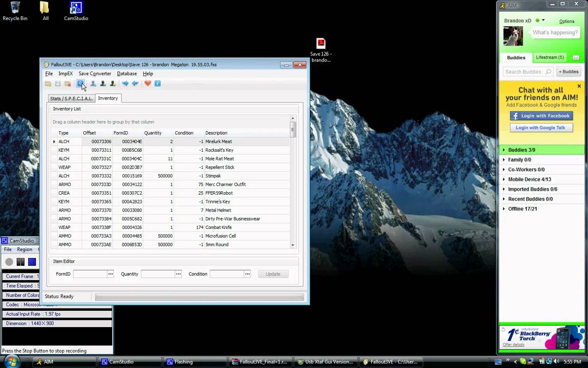588x368 pixels.
Task: Open the CamStudio desktop shortcut icon
Action: pos(76,11)
